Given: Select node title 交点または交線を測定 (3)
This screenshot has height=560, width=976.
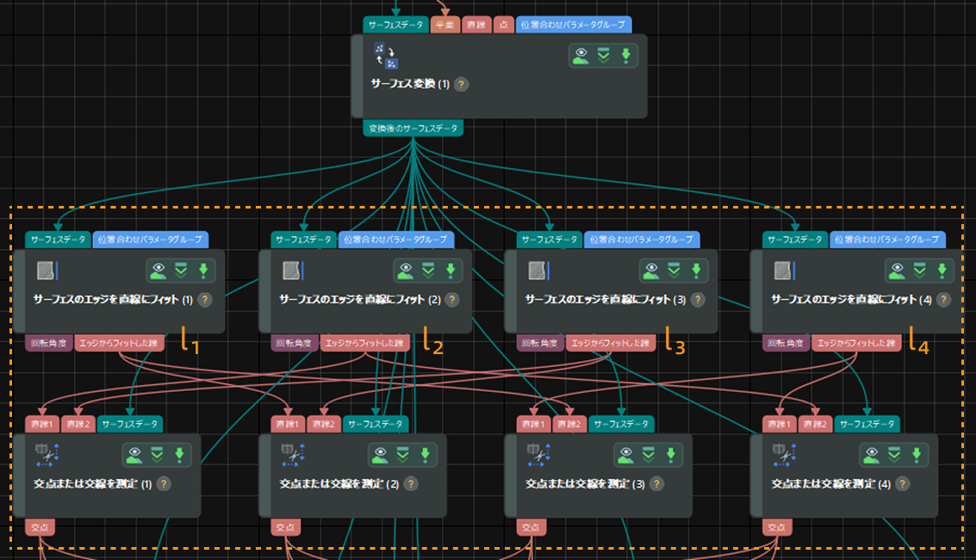Looking at the screenshot, I should pos(585,483).
